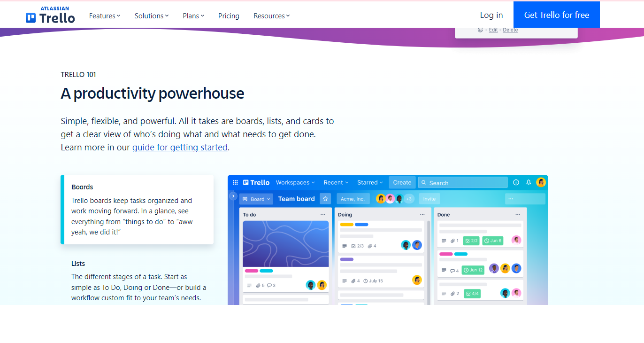
Task: Expand the Features menu in the site header
Action: pos(105,16)
